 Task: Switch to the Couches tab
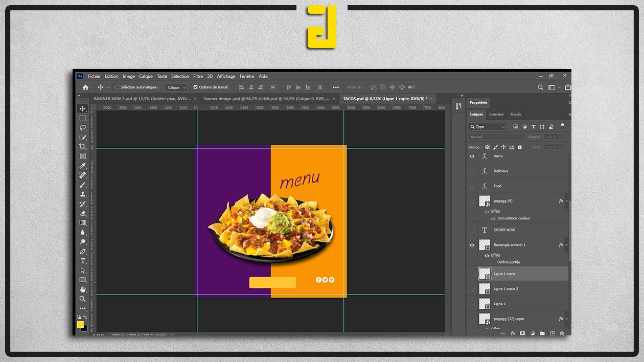tap(496, 115)
